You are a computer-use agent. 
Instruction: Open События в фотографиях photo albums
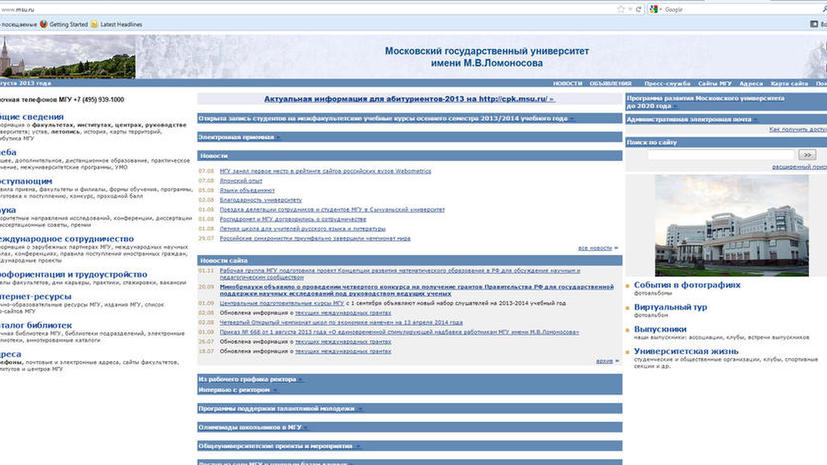click(x=687, y=285)
